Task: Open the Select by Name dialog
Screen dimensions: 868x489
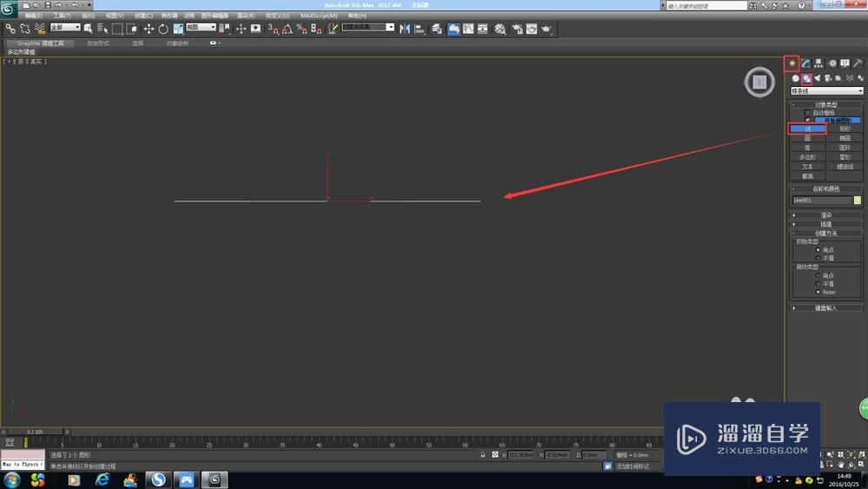Action: point(102,29)
